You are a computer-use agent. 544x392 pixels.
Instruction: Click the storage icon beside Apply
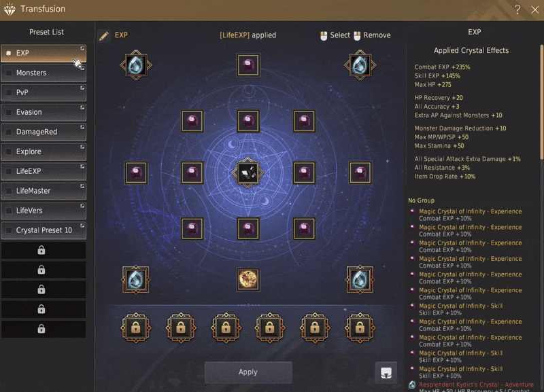[386, 372]
